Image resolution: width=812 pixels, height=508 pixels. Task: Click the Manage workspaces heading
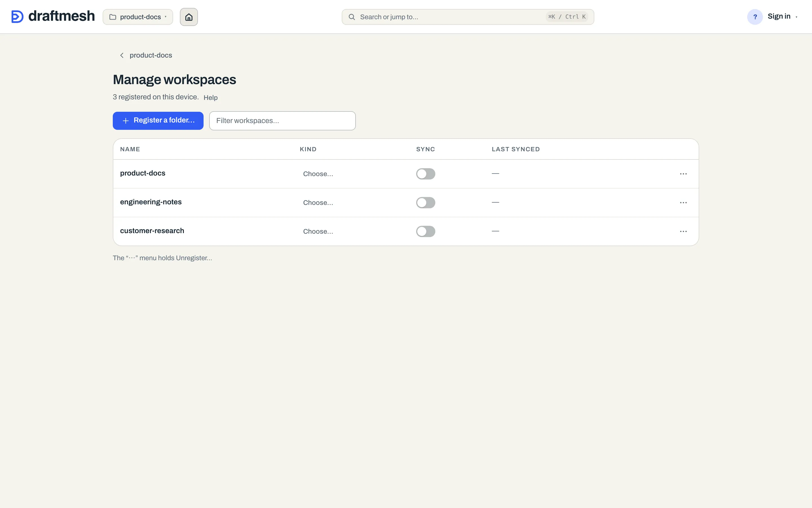pos(175,80)
